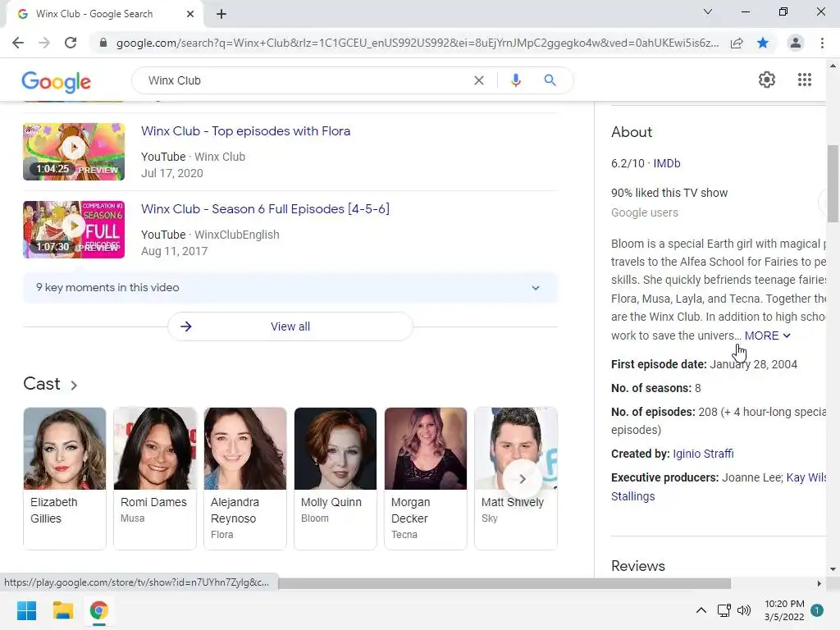
Task: Open a new browser tab
Action: 221,14
